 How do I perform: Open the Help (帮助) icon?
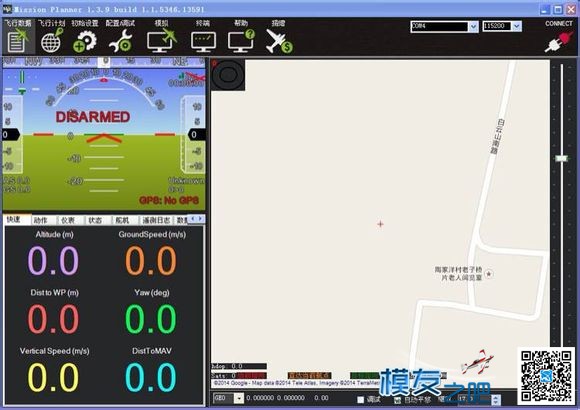pyautogui.click(x=241, y=36)
